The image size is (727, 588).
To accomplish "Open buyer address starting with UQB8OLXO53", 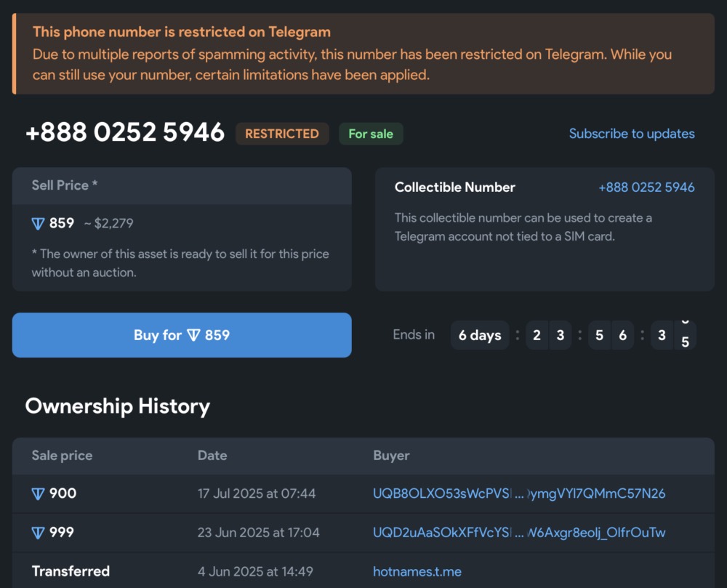I will pyautogui.click(x=518, y=494).
